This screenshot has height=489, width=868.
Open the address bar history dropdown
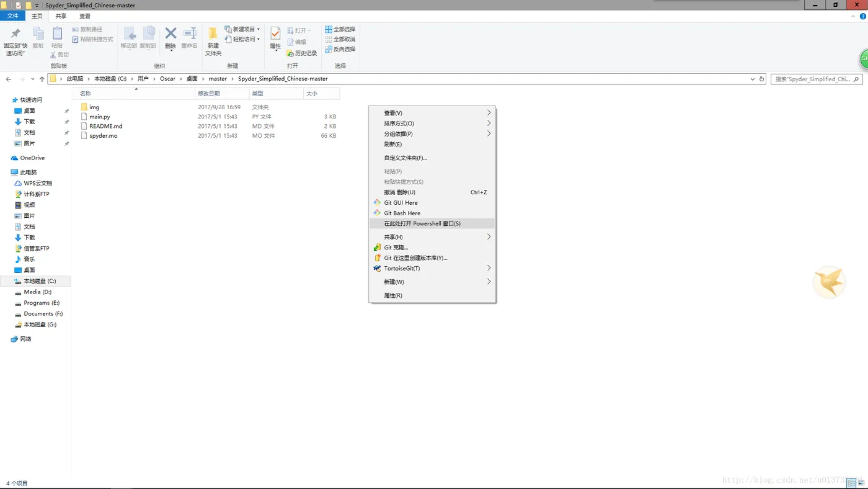click(752, 79)
